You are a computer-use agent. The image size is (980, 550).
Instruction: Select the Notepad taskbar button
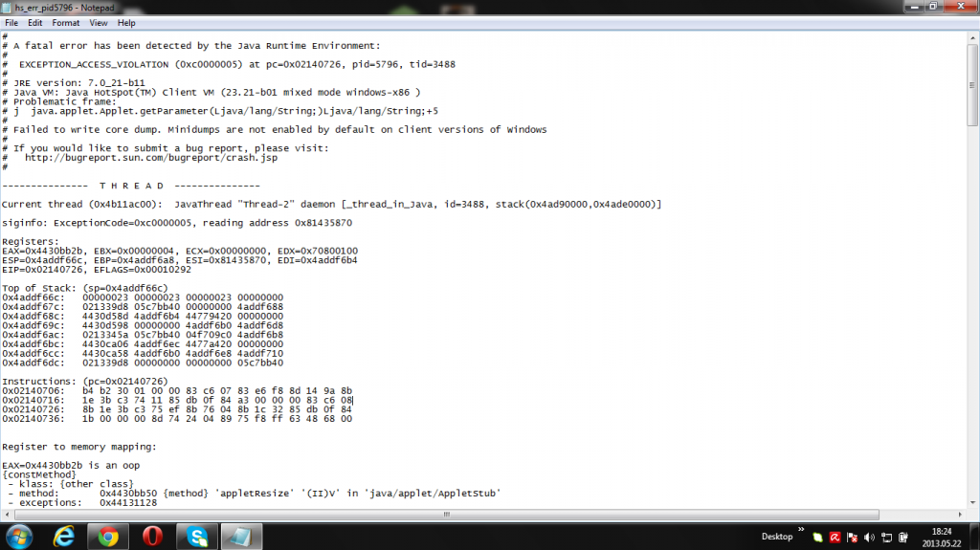pos(241,537)
